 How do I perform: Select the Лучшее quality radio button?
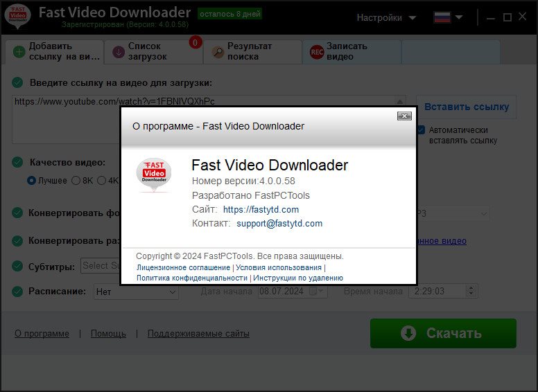tap(31, 181)
